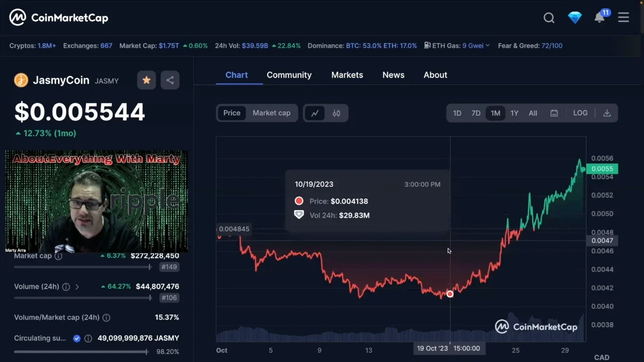Select the 7D time range button
This screenshot has width=644, height=362.
475,113
